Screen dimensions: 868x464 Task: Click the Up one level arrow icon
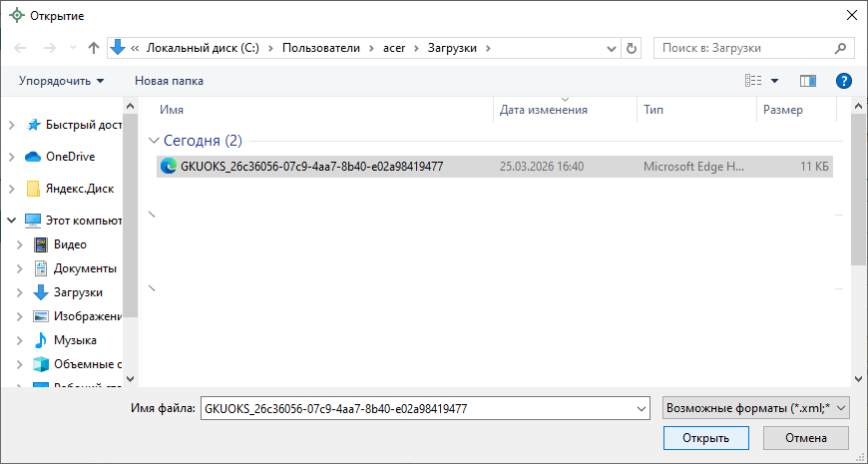[x=94, y=48]
